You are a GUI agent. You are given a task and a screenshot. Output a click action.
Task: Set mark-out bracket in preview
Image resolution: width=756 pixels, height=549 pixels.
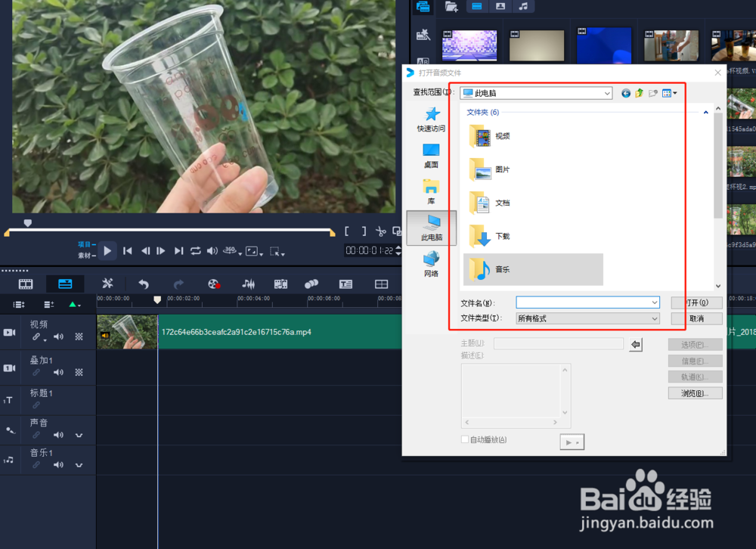(364, 231)
